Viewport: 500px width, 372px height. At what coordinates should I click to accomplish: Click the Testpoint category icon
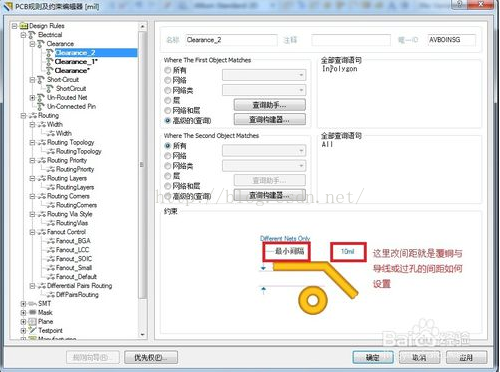[32, 330]
